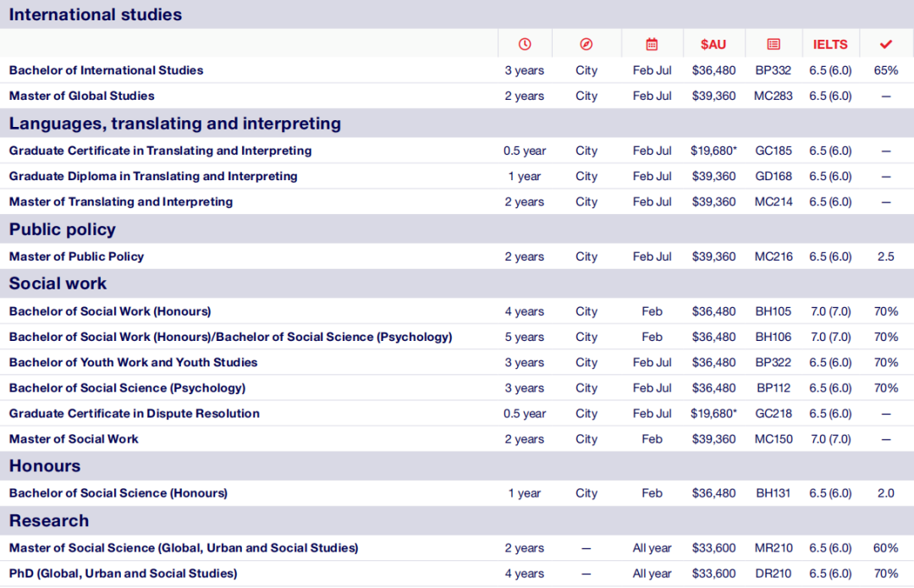The image size is (914, 588).
Task: Click Bachelor of International Studies
Action: tap(106, 70)
